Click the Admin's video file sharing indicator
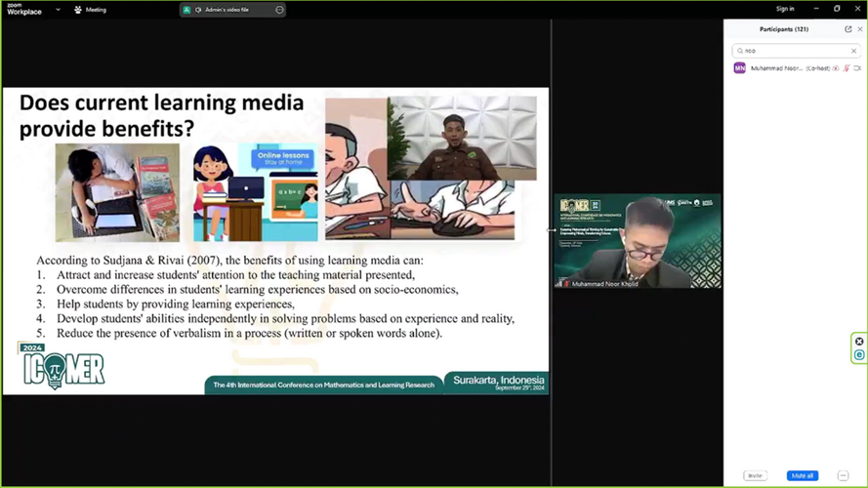This screenshot has height=488, width=868. (227, 10)
